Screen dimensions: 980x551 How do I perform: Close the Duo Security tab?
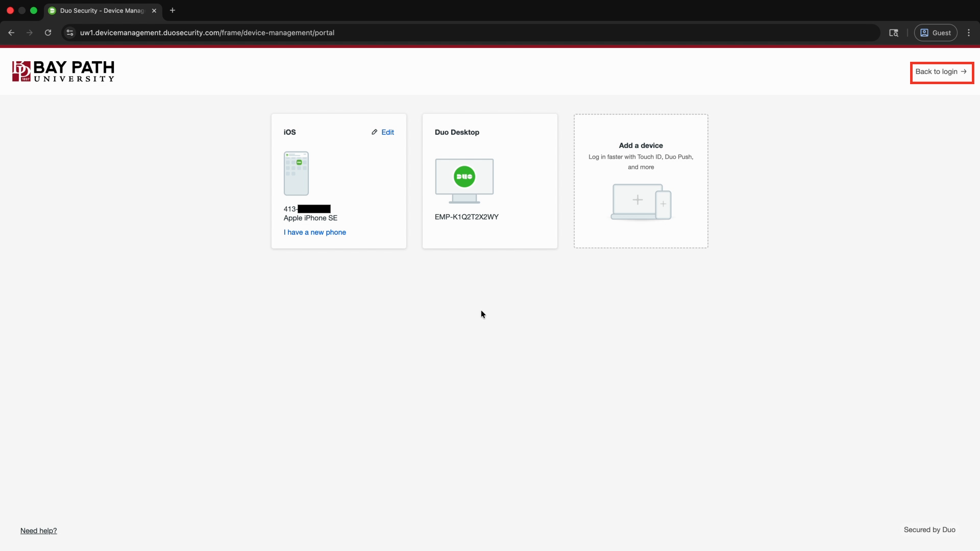pyautogui.click(x=154, y=11)
